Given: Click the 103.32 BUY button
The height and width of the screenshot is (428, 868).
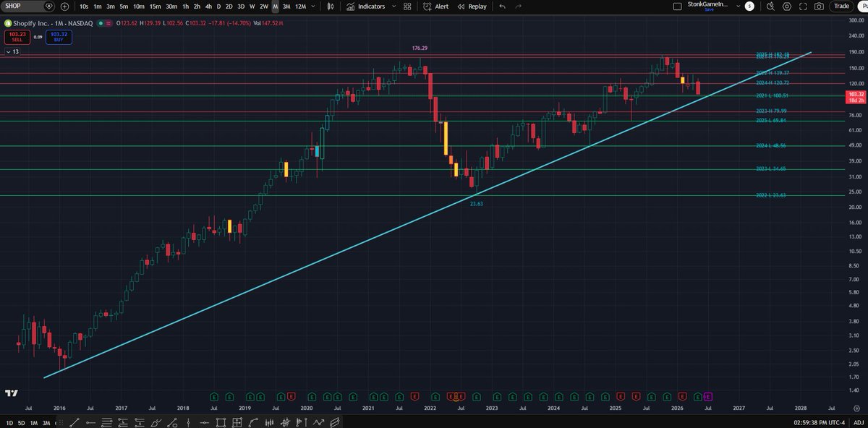Looking at the screenshot, I should coord(59,37).
